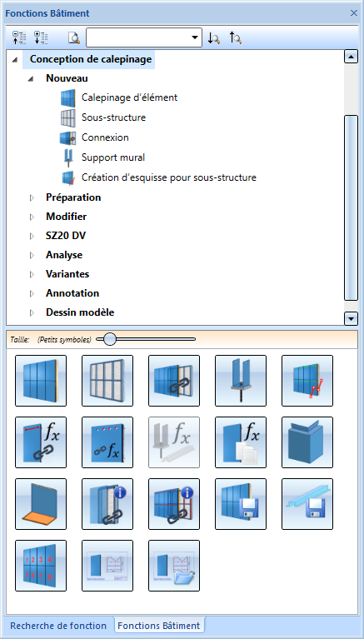Click the Analyse label
The width and height of the screenshot is (364, 639).
click(64, 255)
